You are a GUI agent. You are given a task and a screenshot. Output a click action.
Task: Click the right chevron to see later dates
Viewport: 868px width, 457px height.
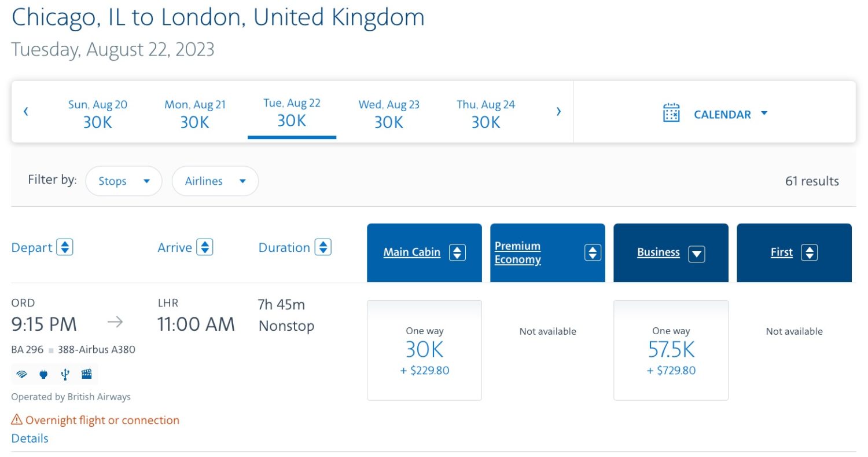pos(558,111)
